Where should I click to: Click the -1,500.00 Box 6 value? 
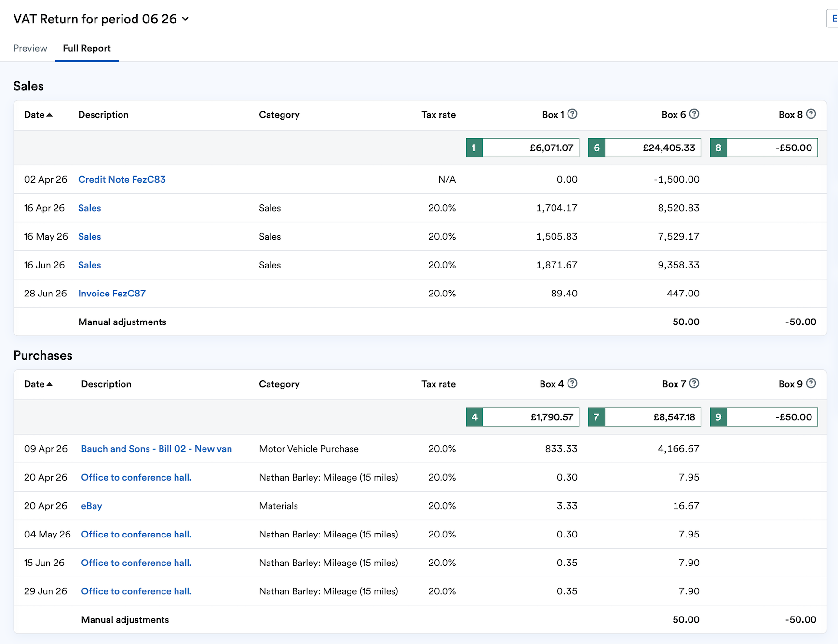(676, 179)
